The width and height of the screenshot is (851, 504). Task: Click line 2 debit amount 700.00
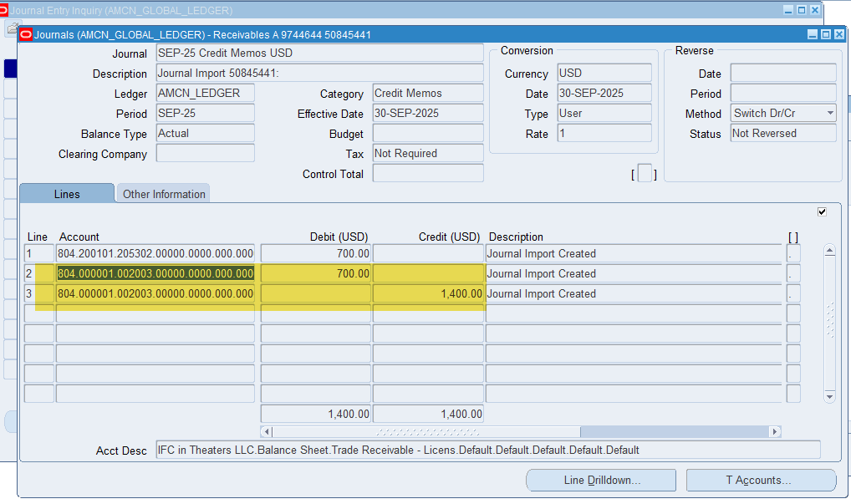316,273
